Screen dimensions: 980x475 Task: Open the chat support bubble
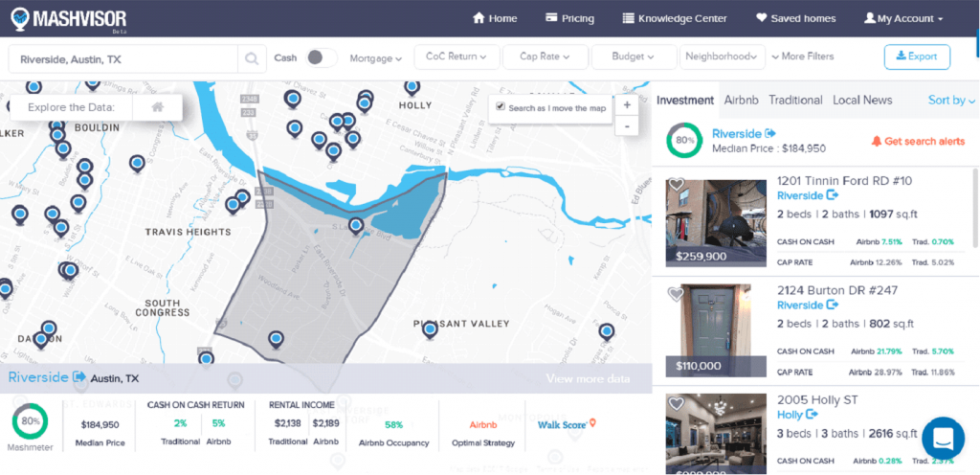[x=943, y=438]
